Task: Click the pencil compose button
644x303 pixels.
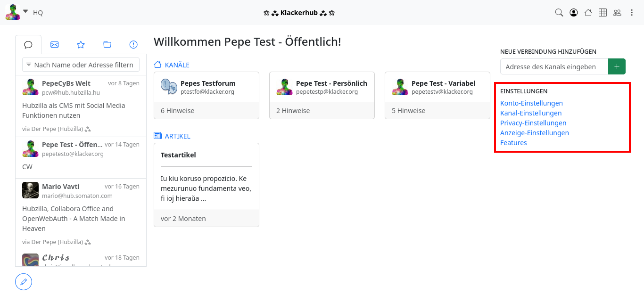Action: [24, 282]
